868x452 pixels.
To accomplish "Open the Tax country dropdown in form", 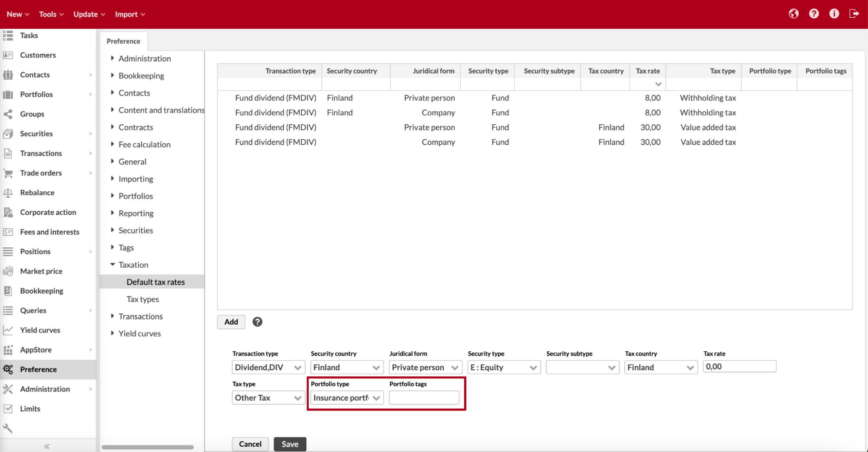I will pos(661,367).
